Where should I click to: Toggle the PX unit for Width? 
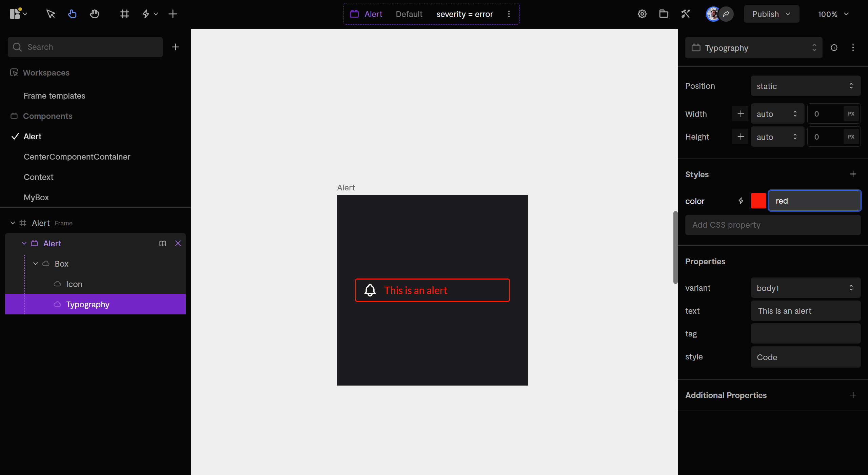click(851, 114)
